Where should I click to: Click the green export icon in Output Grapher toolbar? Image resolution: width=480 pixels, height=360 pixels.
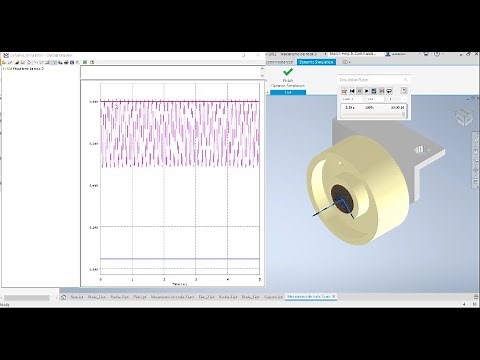click(85, 62)
